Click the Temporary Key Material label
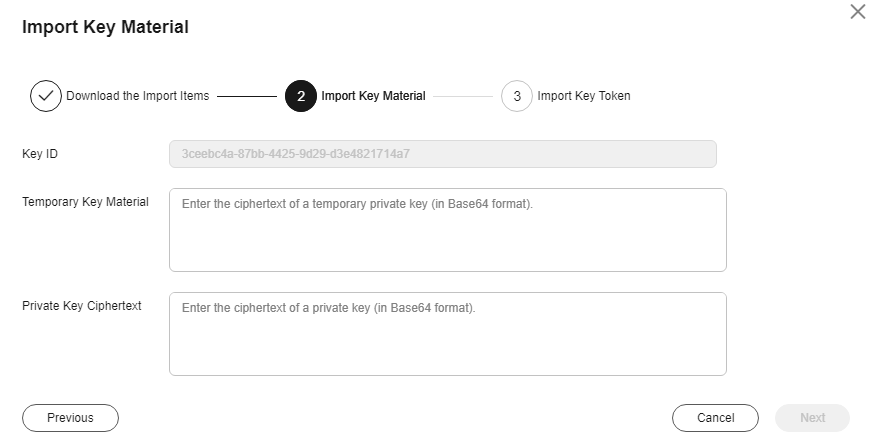The height and width of the screenshot is (446, 878). click(x=86, y=202)
